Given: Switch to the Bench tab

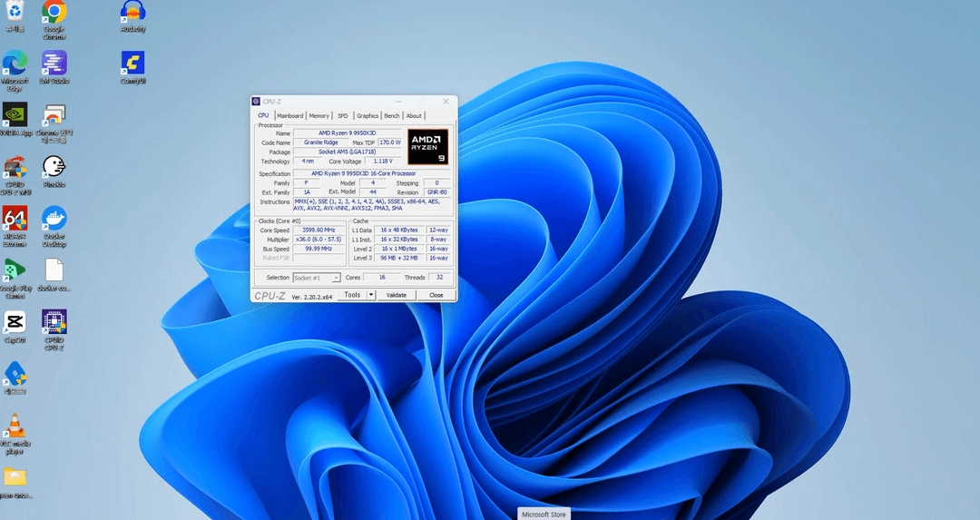Looking at the screenshot, I should tap(392, 115).
